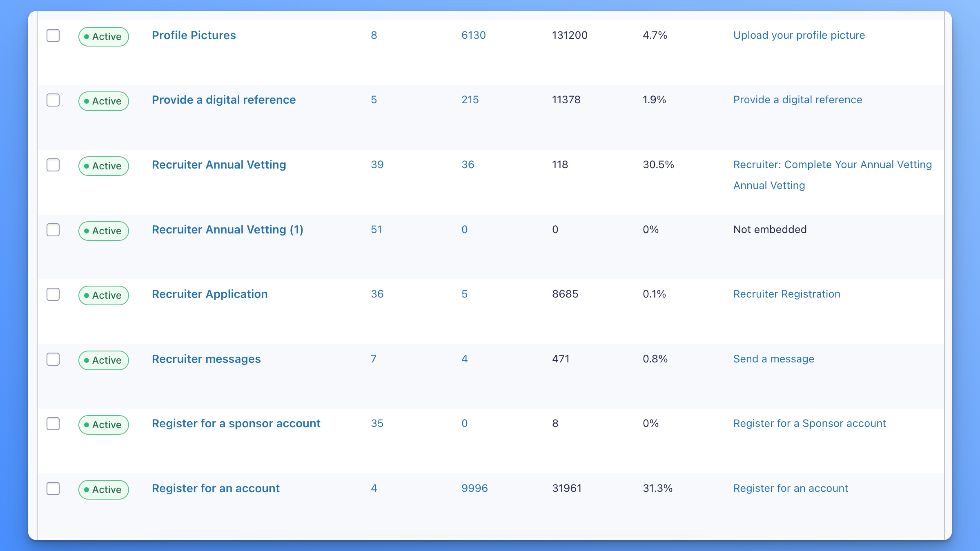Click the 11378 views value
Screen dimensions: 980x551
(566, 100)
